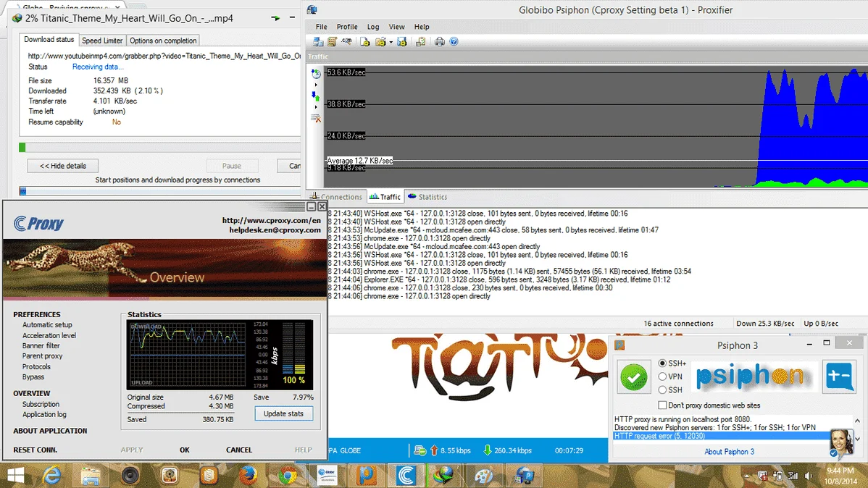This screenshot has height=488, width=868.
Task: Expand the arrow under upload/download arrows icon
Action: (x=316, y=107)
